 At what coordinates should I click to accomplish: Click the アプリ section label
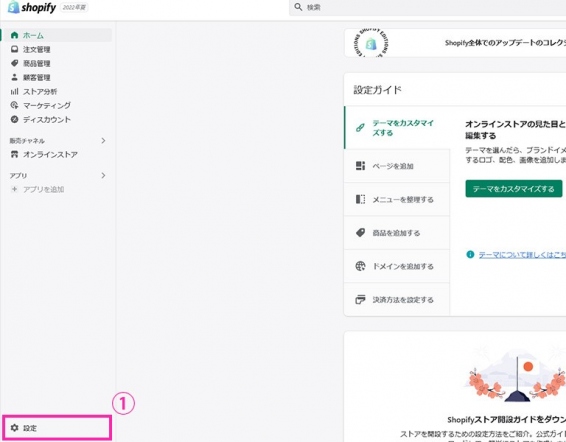click(18, 176)
